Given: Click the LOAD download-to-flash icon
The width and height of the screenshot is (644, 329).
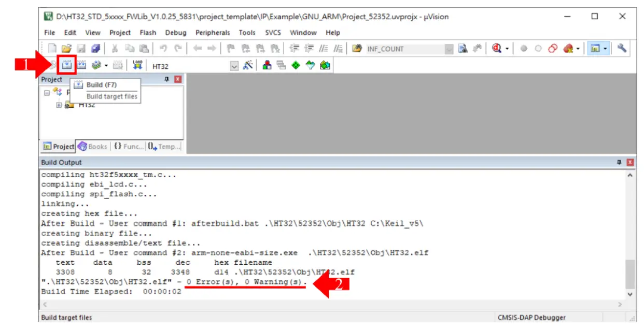Looking at the screenshot, I should point(137,64).
